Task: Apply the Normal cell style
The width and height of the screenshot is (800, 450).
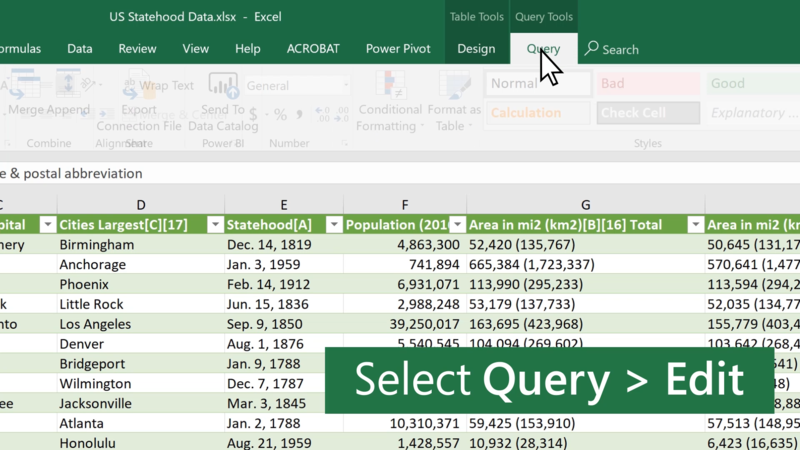Action: tap(538, 83)
